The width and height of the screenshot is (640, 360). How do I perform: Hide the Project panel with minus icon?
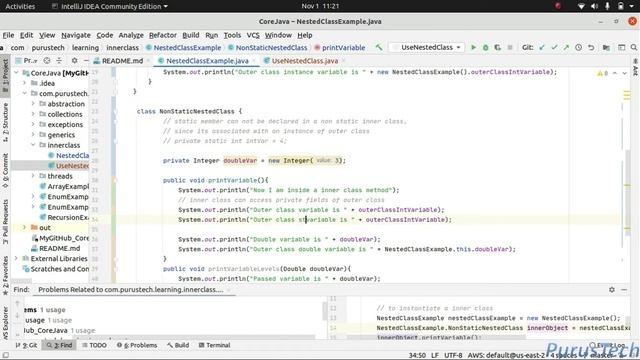point(86,60)
